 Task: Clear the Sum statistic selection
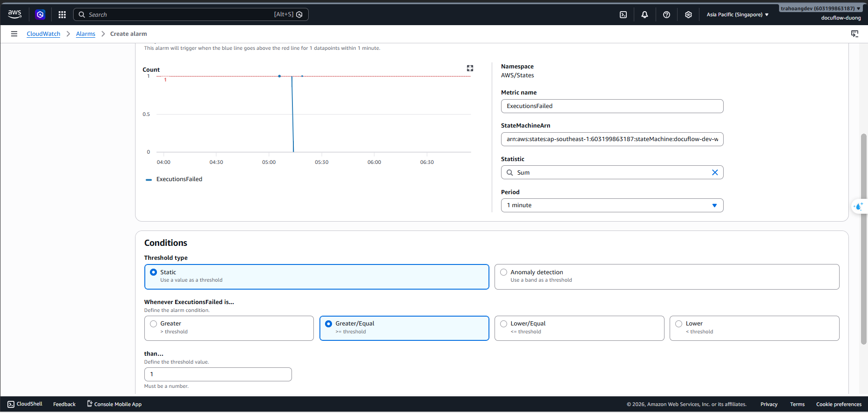point(715,172)
